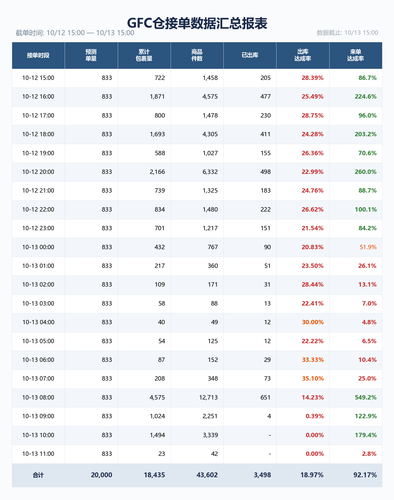Click the orange 51.9% order rate

pyautogui.click(x=368, y=247)
